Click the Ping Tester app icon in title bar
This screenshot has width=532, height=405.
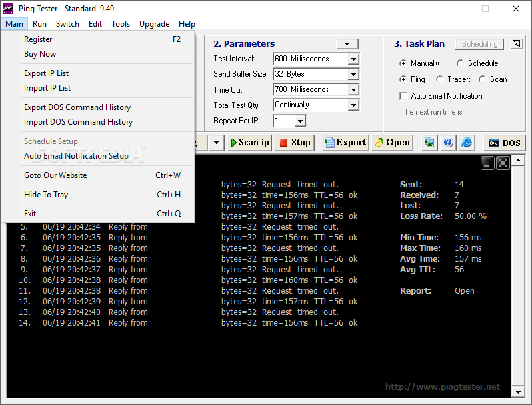8,9
